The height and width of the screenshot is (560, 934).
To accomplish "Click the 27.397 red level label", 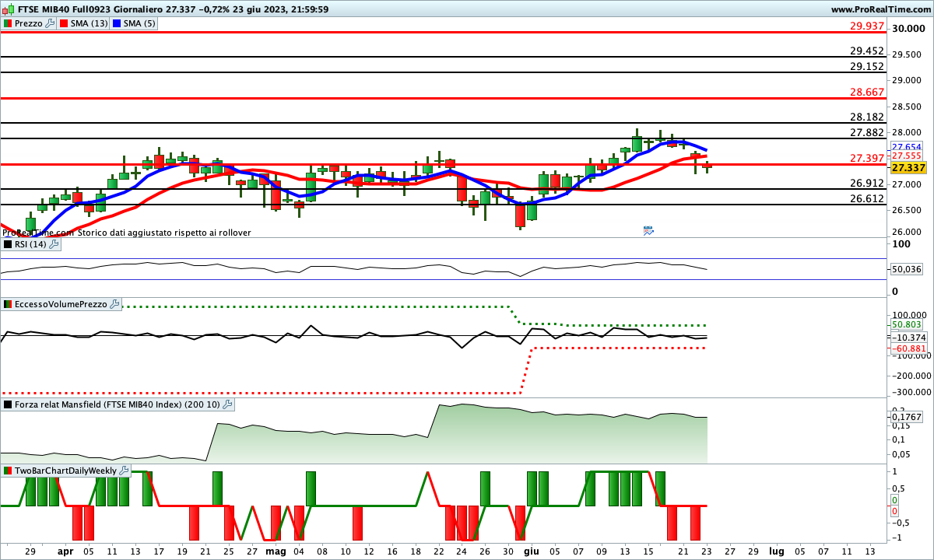I will click(x=867, y=158).
